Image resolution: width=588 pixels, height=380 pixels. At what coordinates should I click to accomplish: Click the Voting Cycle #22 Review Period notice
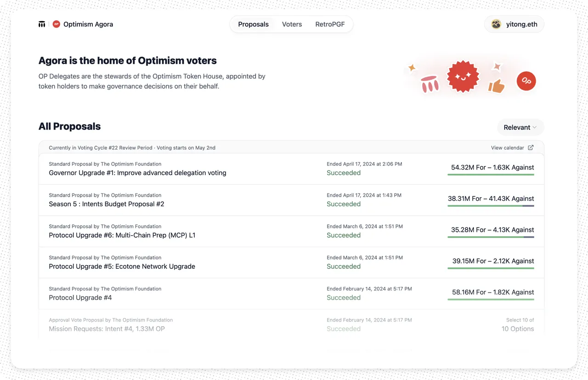(x=132, y=148)
